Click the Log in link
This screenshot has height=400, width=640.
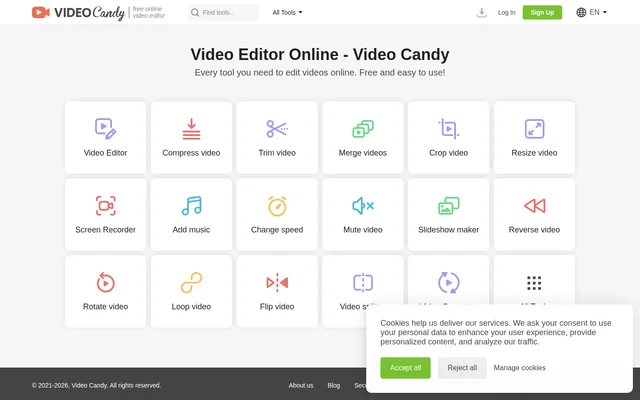507,13
